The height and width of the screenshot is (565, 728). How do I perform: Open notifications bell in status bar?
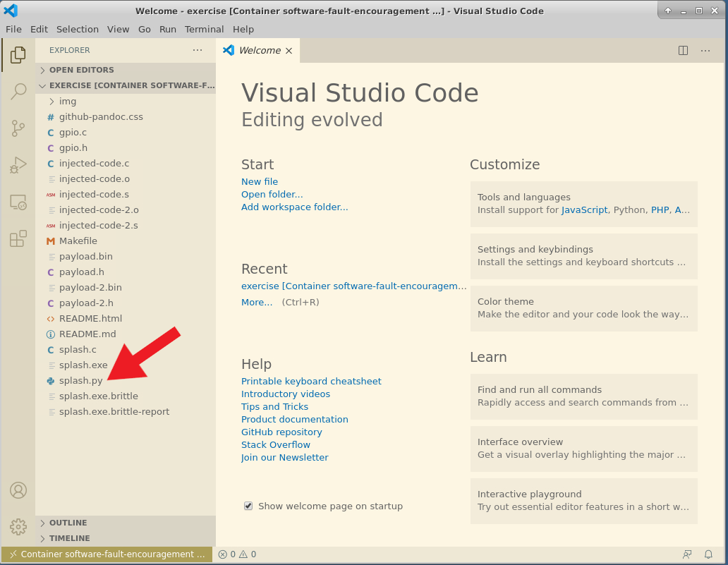[x=708, y=554]
